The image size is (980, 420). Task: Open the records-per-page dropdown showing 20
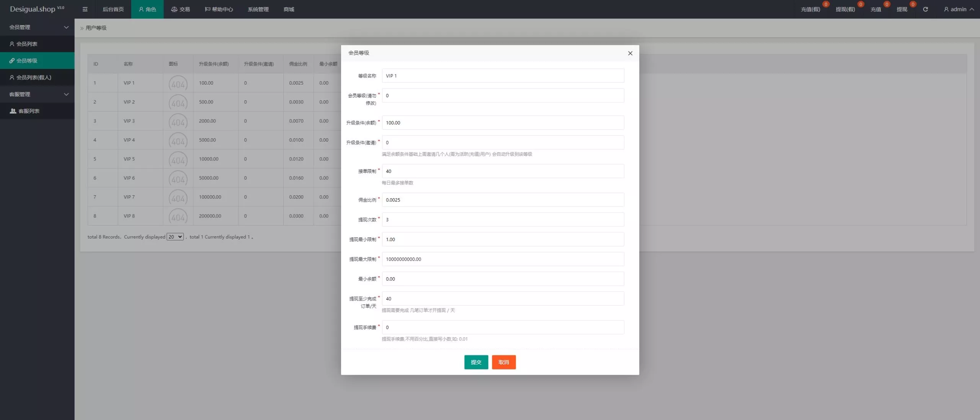tap(175, 237)
